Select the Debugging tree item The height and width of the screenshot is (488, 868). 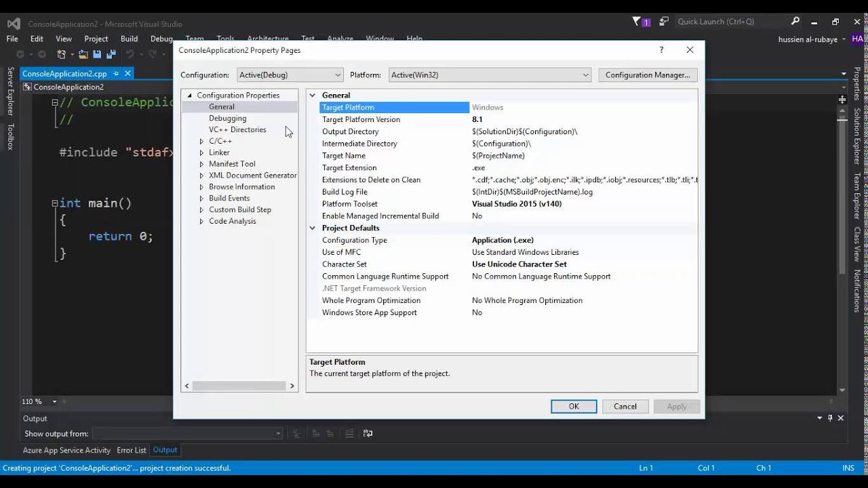pos(228,119)
